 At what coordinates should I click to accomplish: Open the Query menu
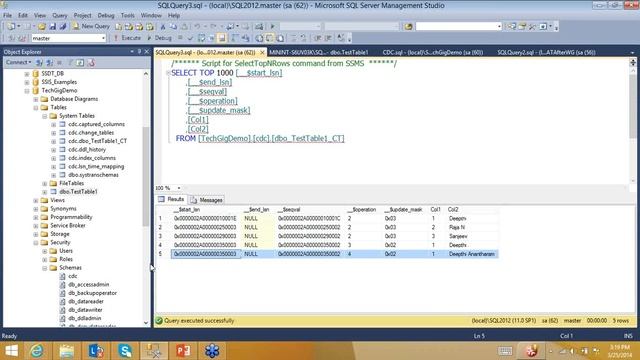pos(60,16)
